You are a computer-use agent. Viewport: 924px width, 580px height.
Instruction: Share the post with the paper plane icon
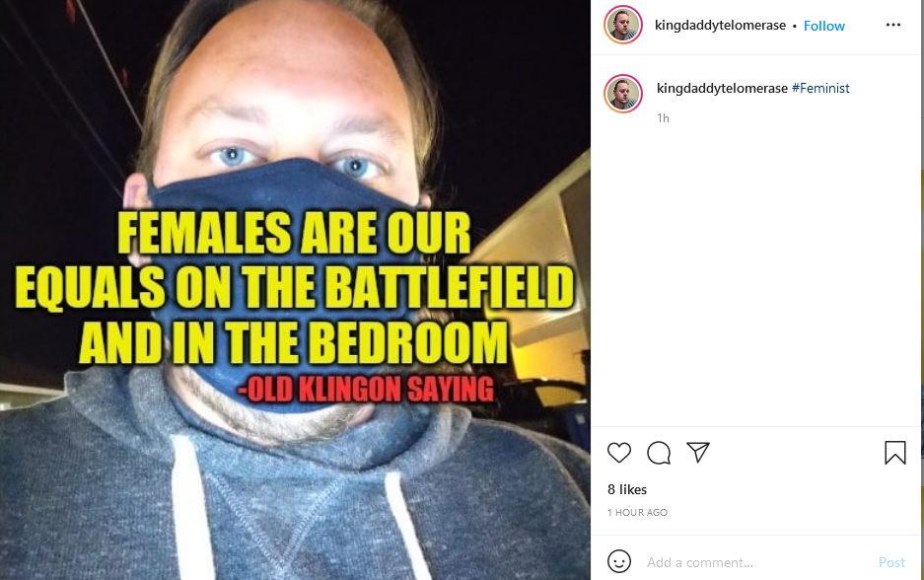698,452
